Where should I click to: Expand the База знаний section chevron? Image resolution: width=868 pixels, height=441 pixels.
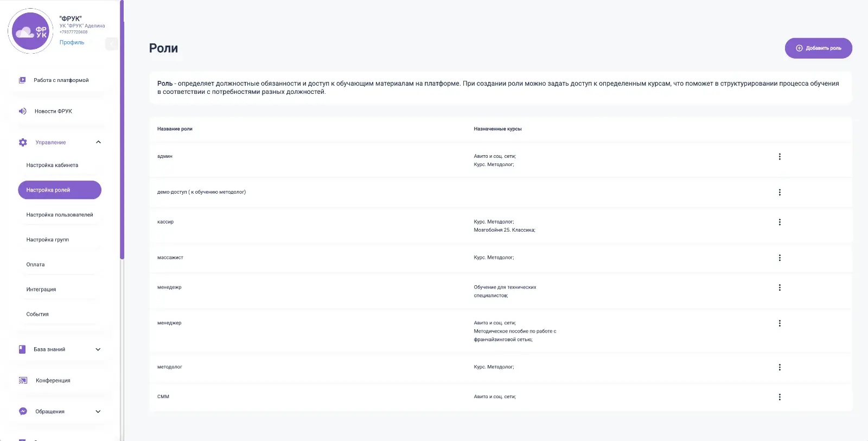(x=98, y=349)
